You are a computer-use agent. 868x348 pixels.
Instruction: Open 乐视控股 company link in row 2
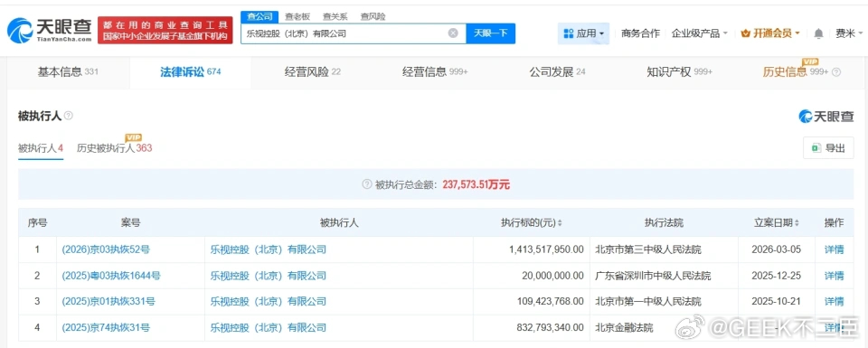(x=269, y=276)
